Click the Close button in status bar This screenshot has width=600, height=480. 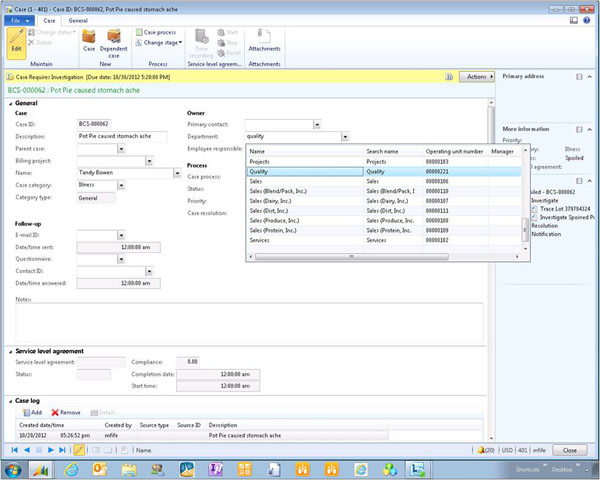568,451
